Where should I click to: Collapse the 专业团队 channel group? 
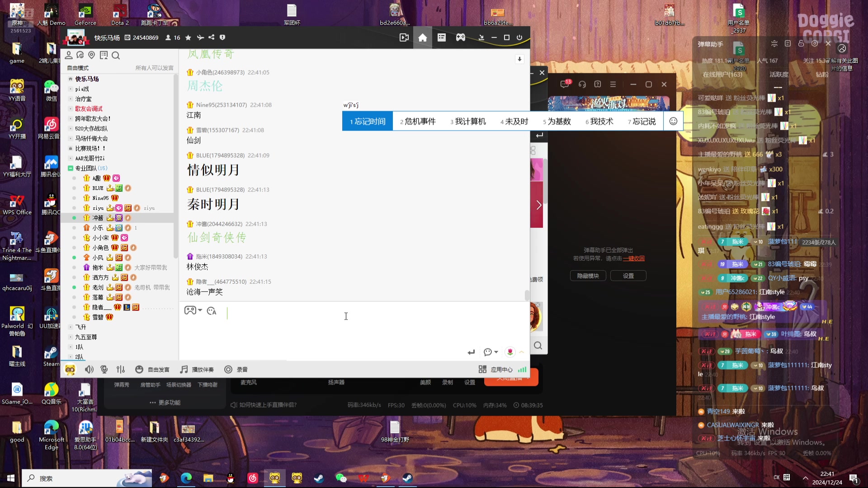click(70, 168)
